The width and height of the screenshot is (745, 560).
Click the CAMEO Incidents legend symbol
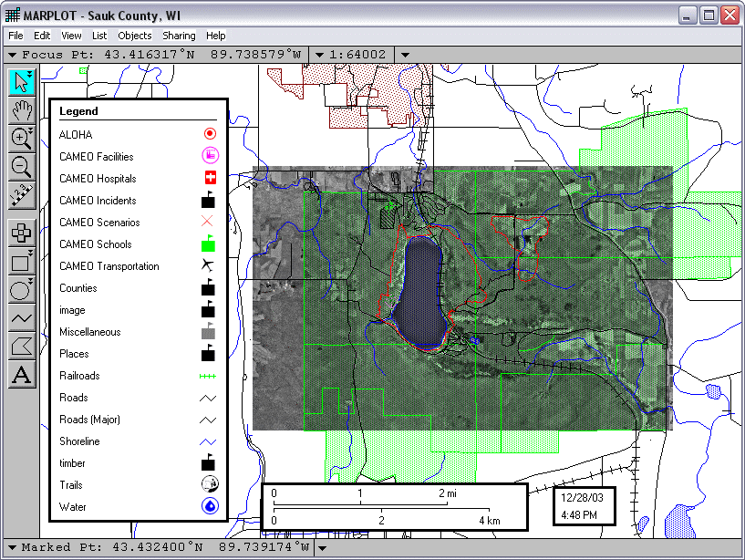coord(208,200)
